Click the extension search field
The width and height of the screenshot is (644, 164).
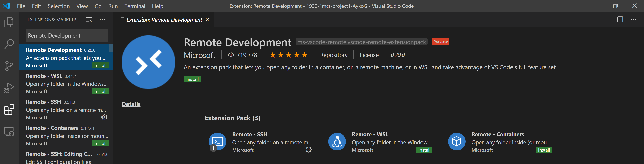pyautogui.click(x=67, y=35)
